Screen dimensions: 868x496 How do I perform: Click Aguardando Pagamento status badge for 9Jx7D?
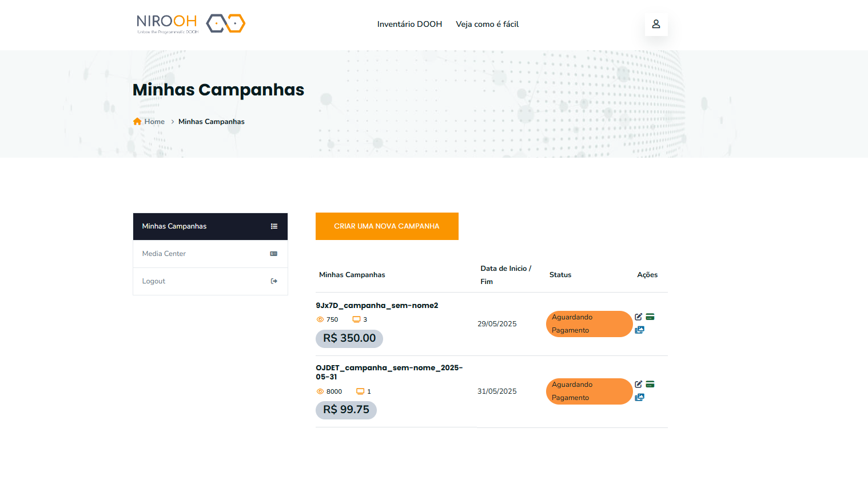[589, 324]
